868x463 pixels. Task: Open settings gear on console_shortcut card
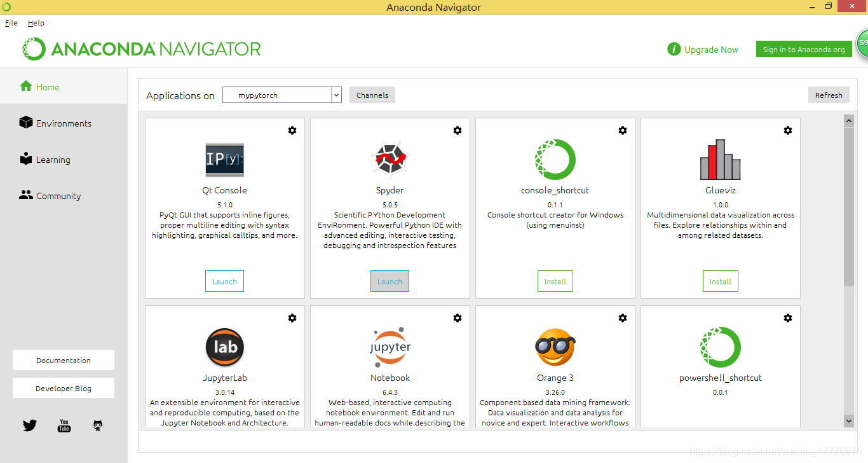[x=623, y=130]
